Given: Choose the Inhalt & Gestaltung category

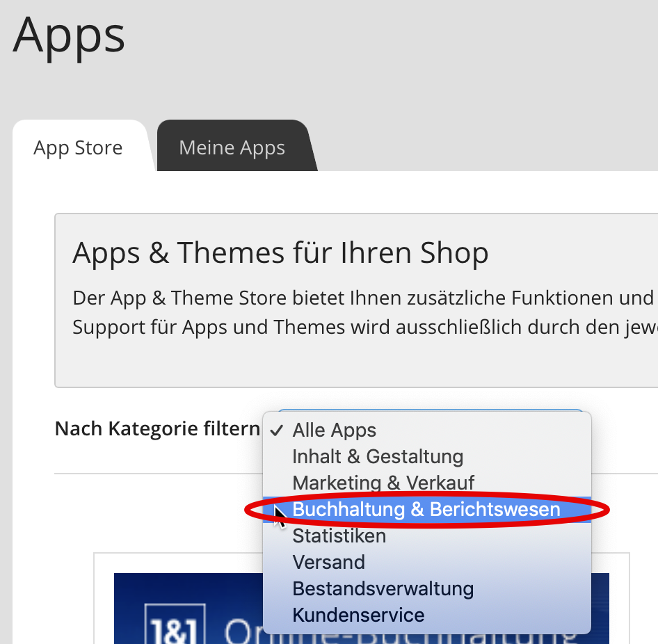Looking at the screenshot, I should click(x=427, y=456).
